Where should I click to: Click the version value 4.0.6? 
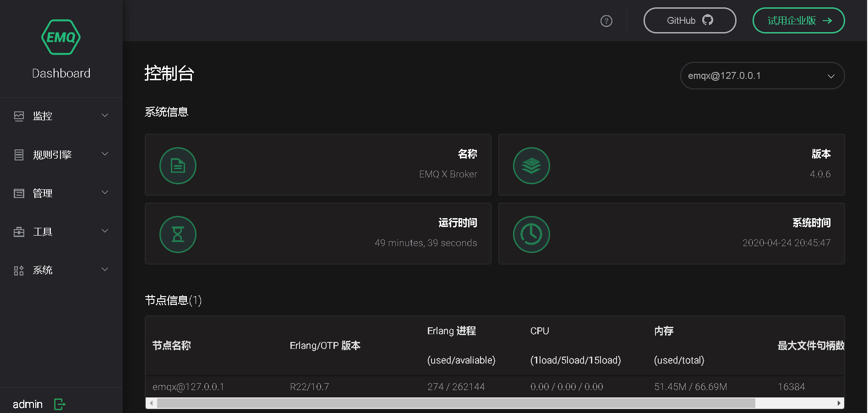pyautogui.click(x=820, y=174)
